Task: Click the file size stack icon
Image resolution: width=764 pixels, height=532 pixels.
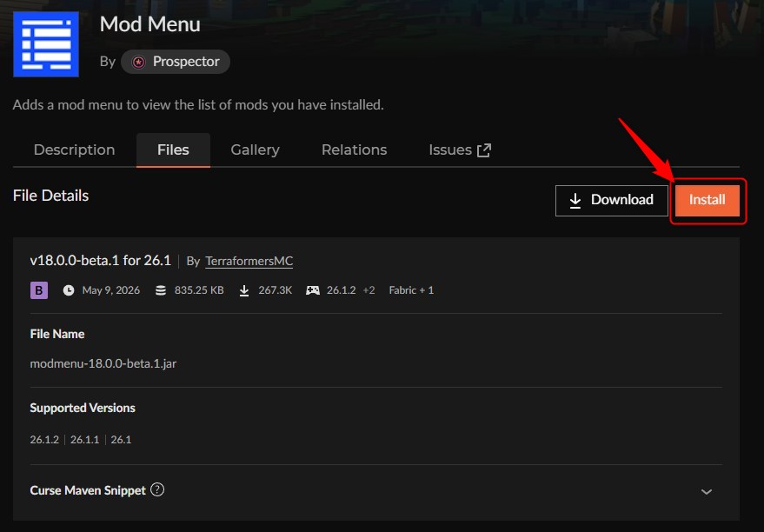Action: click(x=161, y=290)
